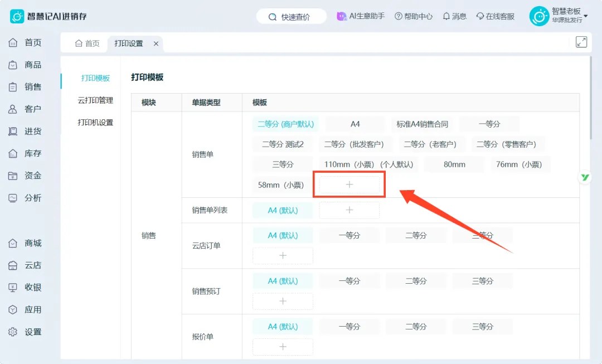Switch to the 打印设置 tab
This screenshot has height=364, width=602.
click(129, 43)
